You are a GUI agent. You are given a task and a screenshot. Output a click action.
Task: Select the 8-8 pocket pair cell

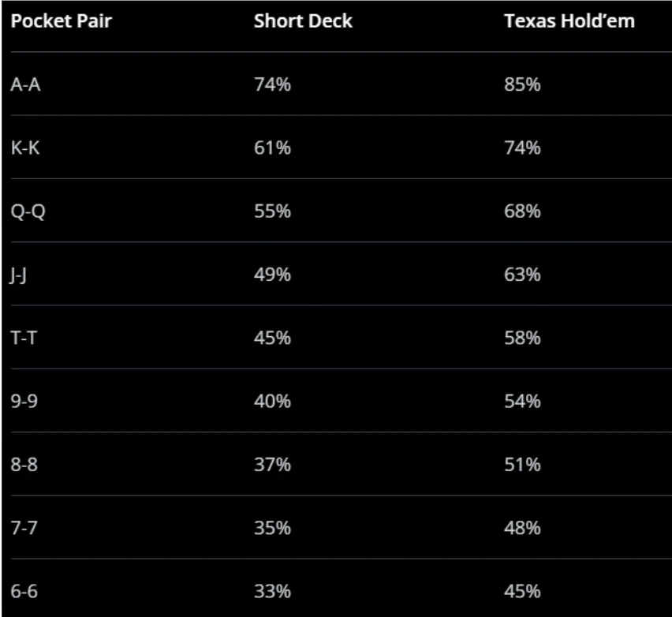24,465
